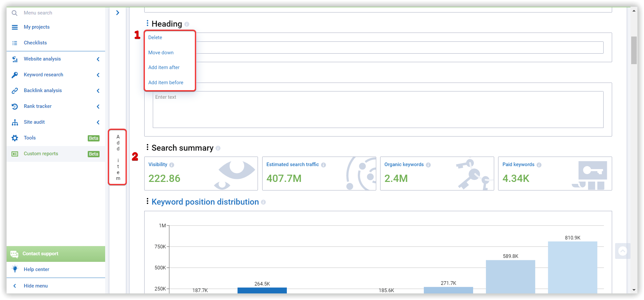Expand the Website analysis submenu chevron
The height and width of the screenshot is (300, 644).
(98, 59)
